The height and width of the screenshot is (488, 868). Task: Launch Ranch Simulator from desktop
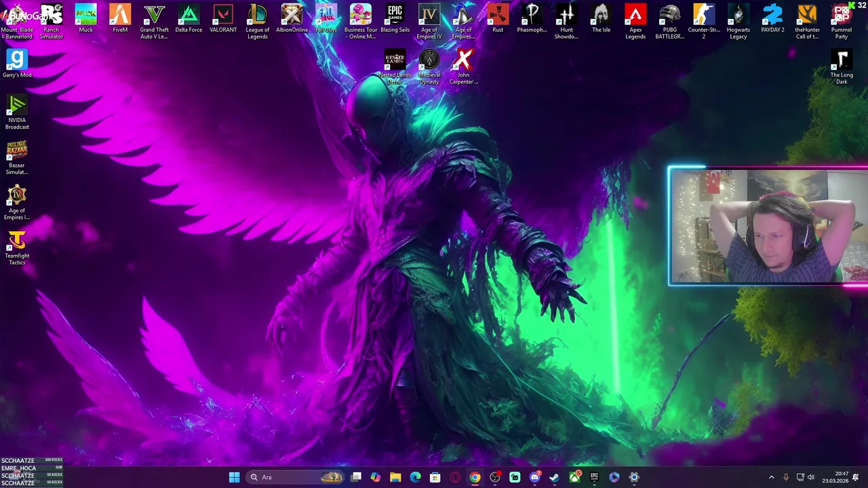[52, 22]
